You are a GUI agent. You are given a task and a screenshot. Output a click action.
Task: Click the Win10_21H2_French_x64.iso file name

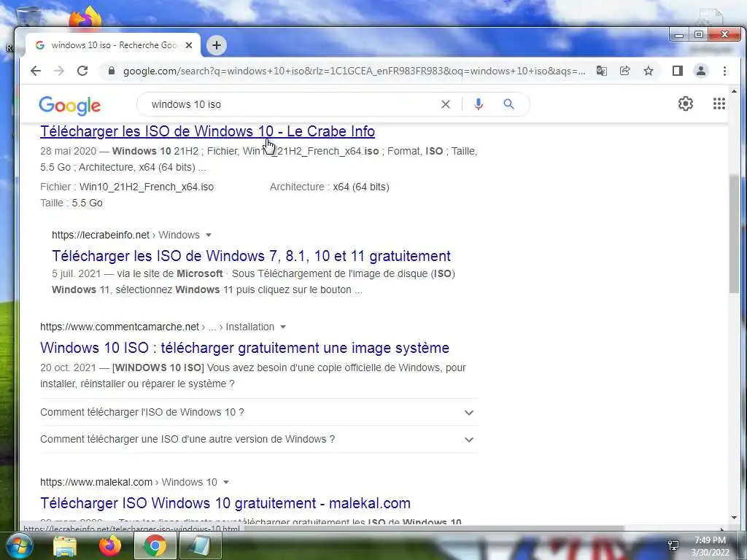click(146, 187)
